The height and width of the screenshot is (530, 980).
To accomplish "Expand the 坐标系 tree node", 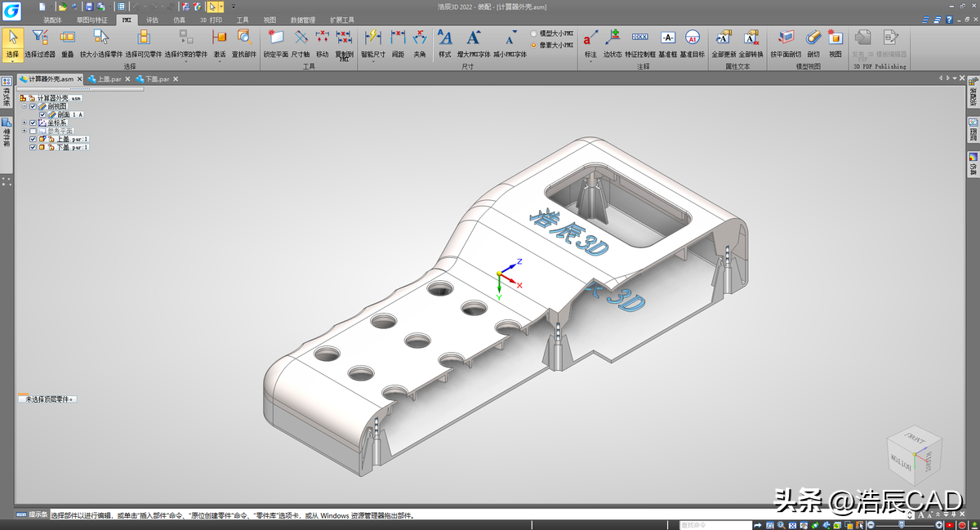I will [24, 122].
